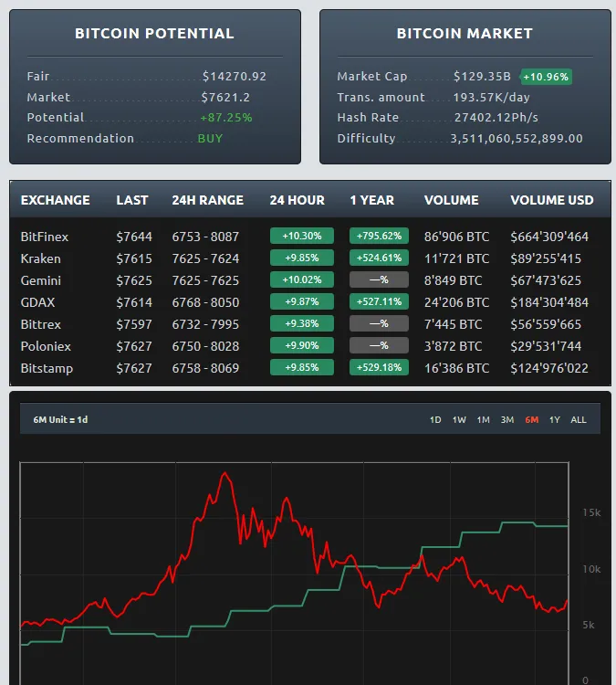Click BitFinex +795.62% yearly badge

click(x=379, y=236)
